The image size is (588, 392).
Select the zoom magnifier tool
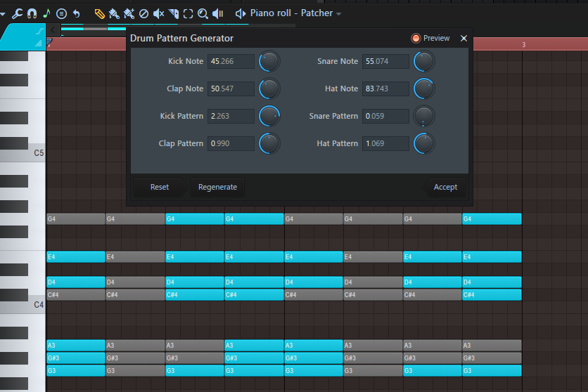203,13
